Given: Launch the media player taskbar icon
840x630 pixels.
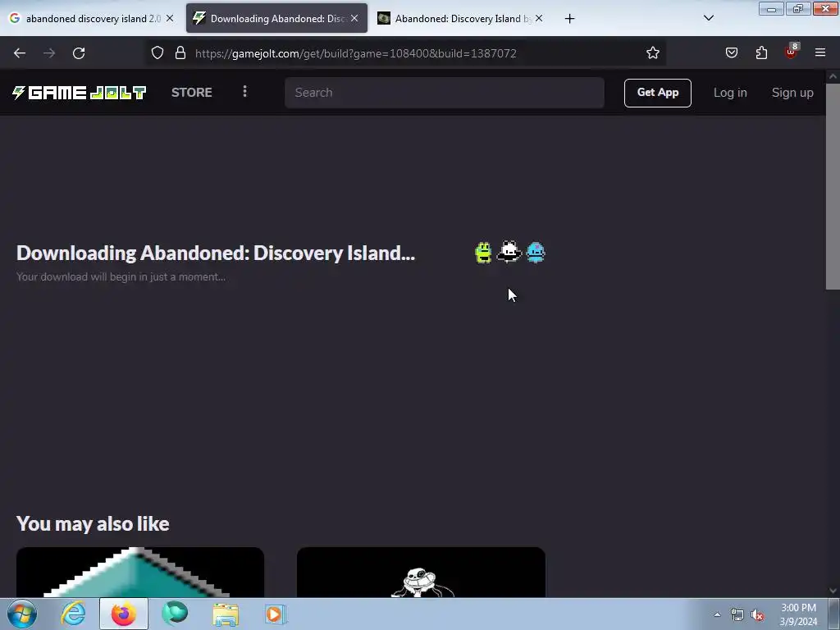Looking at the screenshot, I should [276, 614].
